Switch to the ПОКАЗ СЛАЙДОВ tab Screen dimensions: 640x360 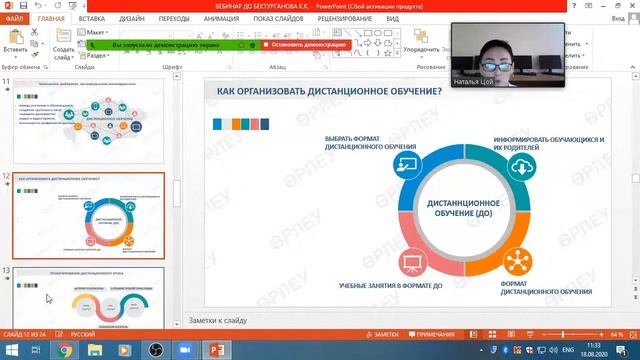coord(278,19)
